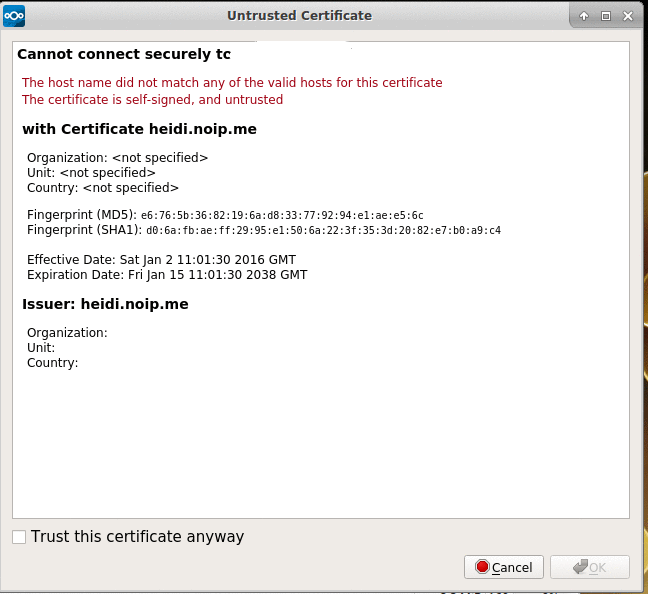
Task: Close the Untrusted Certificate window
Action: pyautogui.click(x=627, y=16)
